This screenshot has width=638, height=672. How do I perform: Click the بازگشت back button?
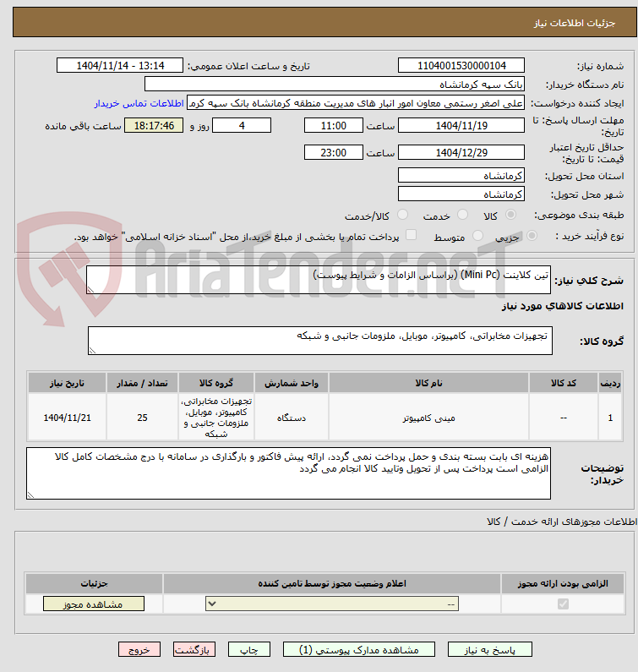(x=194, y=650)
